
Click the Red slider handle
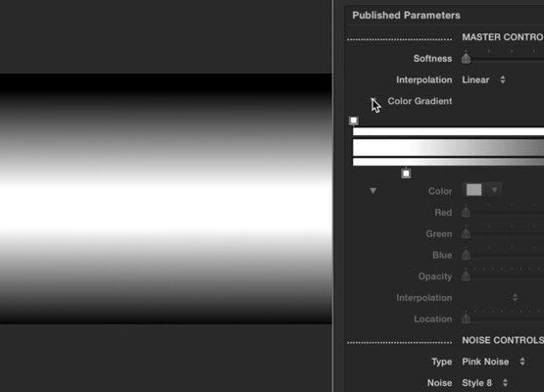[466, 212]
